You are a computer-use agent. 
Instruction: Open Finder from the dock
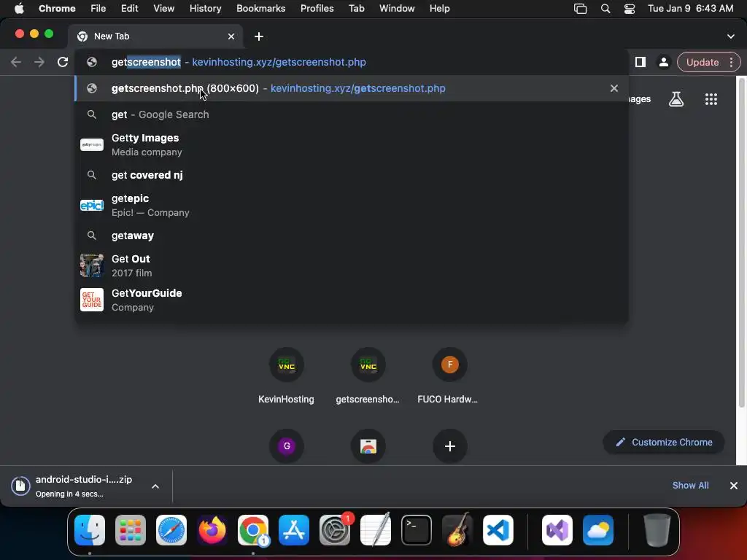pos(90,530)
